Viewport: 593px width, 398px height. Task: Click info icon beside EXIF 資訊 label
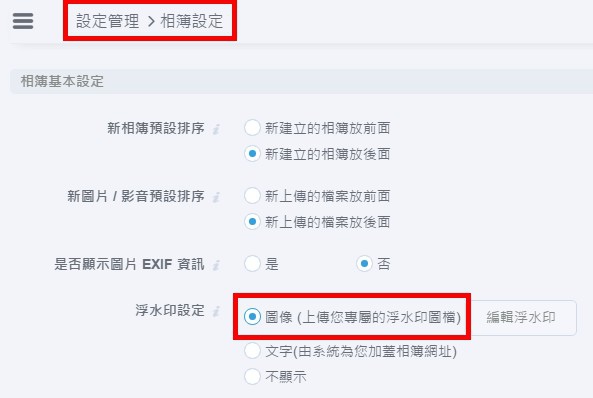216,265
